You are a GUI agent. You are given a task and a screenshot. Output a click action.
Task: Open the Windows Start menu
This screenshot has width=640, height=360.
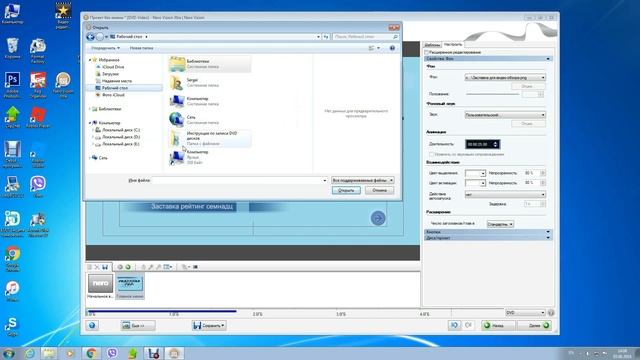coord(8,353)
